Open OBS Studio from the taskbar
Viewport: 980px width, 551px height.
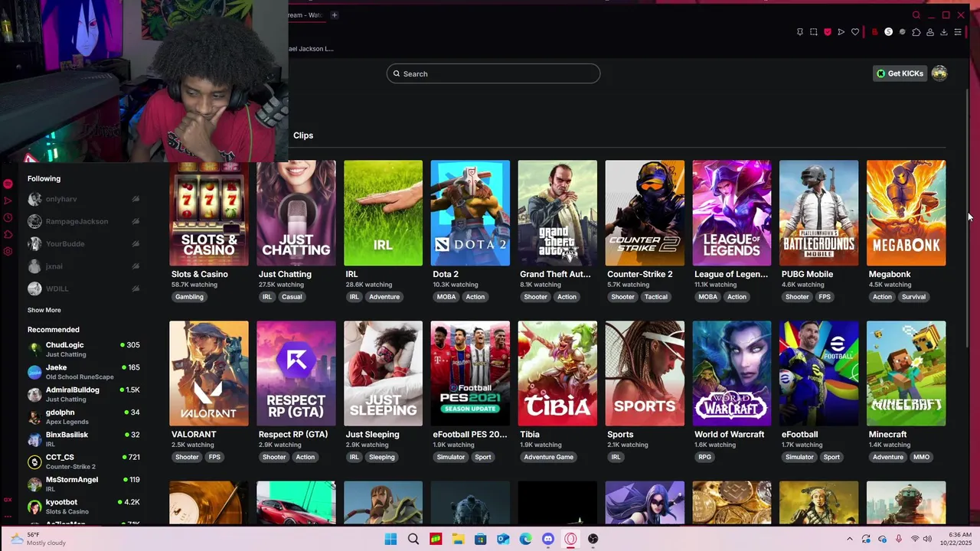pos(593,539)
